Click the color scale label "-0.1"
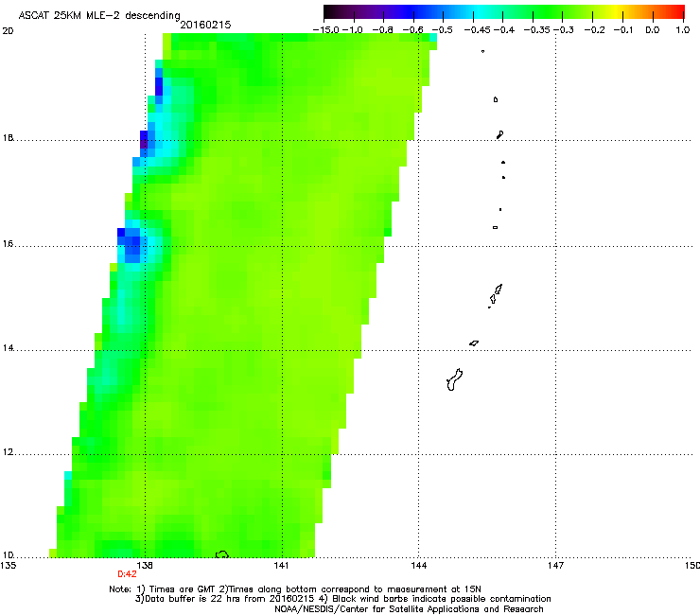This screenshot has height=615, width=700. [623, 30]
